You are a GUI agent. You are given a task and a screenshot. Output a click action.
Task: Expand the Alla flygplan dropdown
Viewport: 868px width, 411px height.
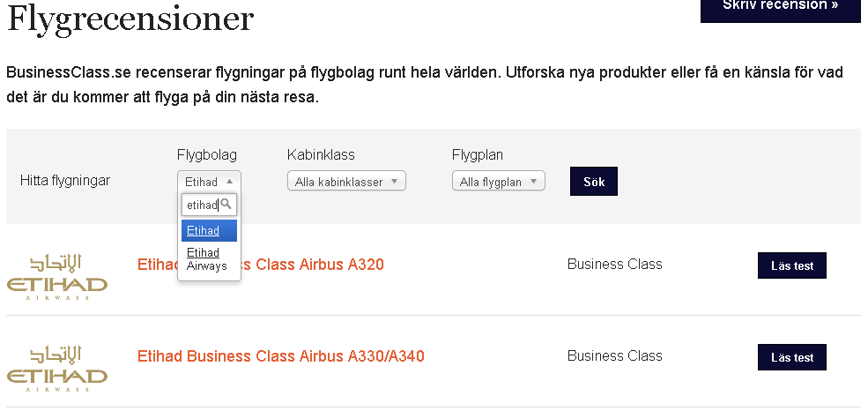(499, 181)
